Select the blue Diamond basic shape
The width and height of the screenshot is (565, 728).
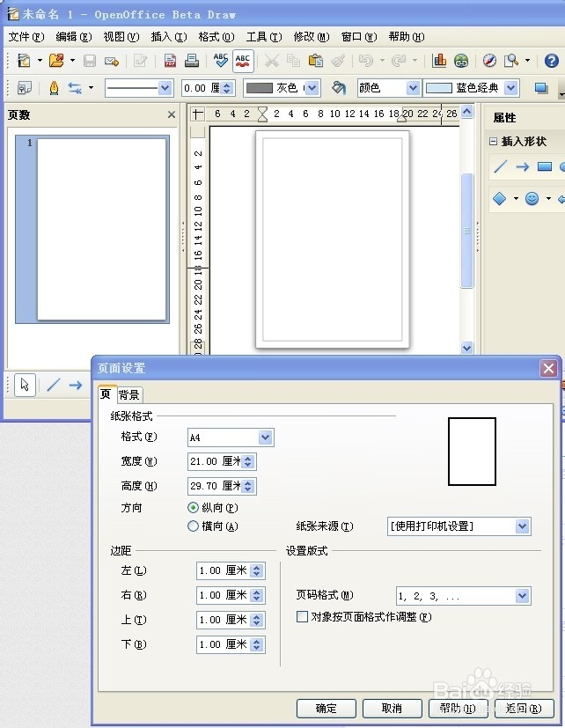(x=500, y=199)
